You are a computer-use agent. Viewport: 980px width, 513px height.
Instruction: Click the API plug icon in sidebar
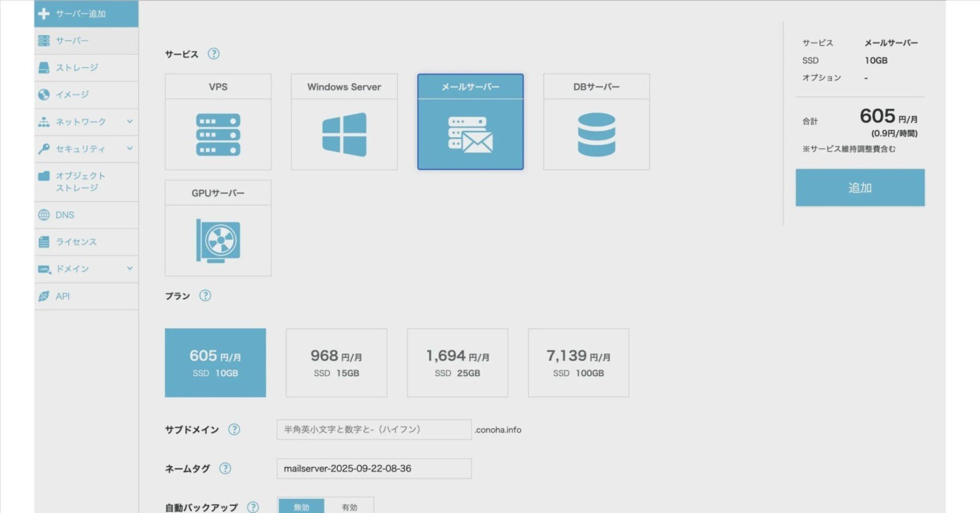pos(44,296)
